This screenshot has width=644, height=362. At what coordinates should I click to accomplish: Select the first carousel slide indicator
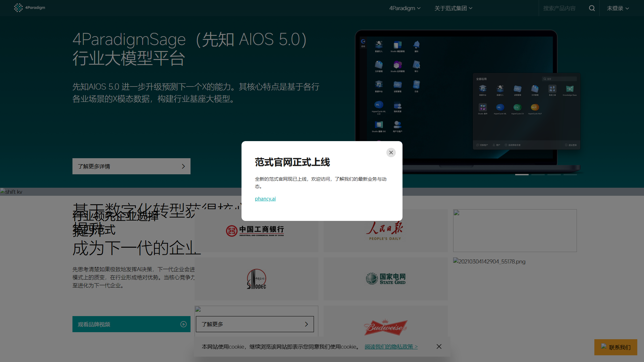[522, 175]
